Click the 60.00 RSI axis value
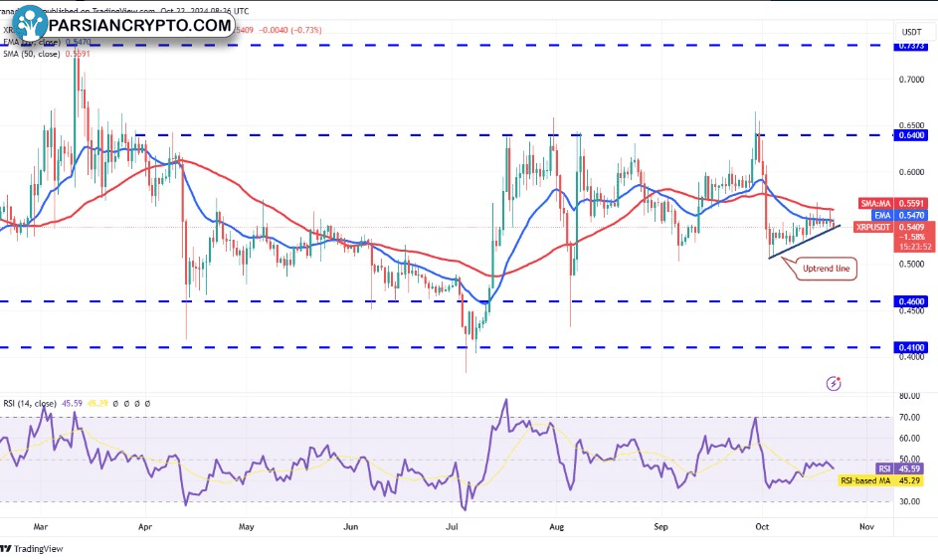Image resolution: width=938 pixels, height=560 pixels. coord(909,439)
